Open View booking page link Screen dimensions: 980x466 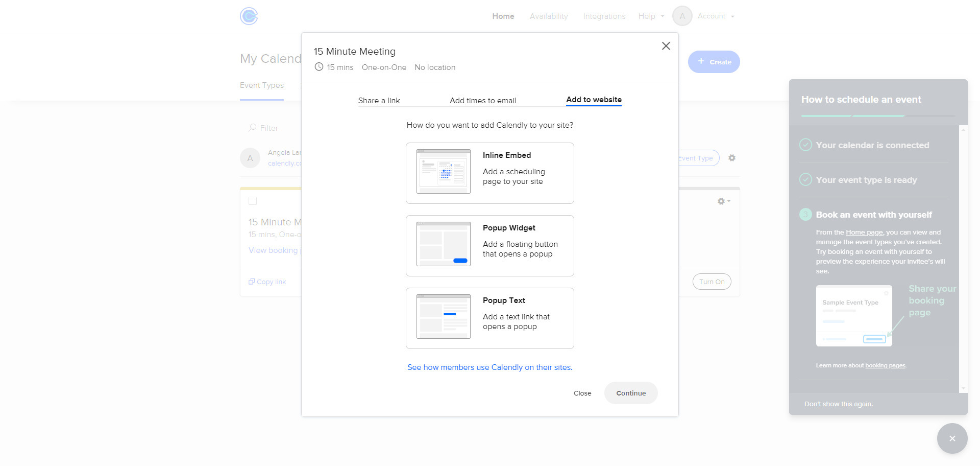click(275, 250)
